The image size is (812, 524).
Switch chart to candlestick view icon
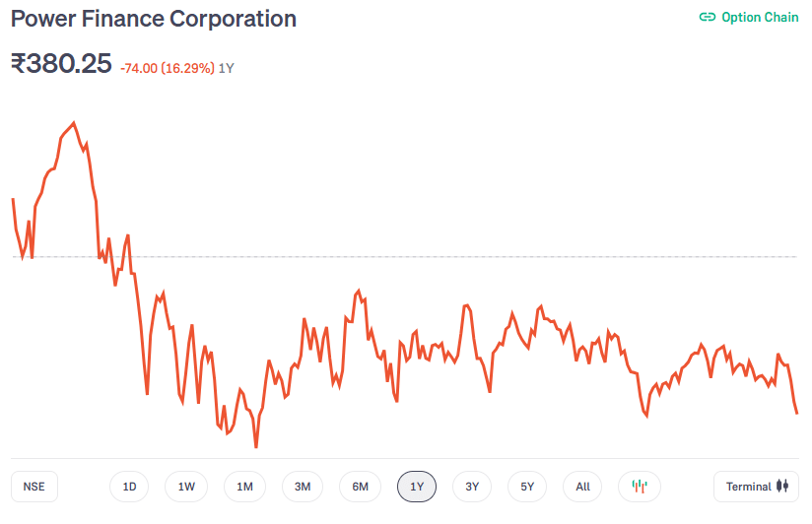[640, 487]
